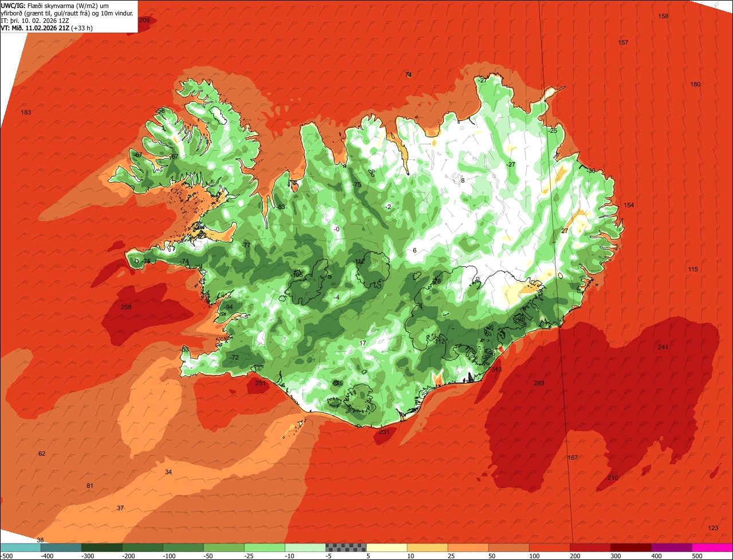Click the 183 value west of Westfjords
The height and width of the screenshot is (560, 733).
click(x=26, y=112)
